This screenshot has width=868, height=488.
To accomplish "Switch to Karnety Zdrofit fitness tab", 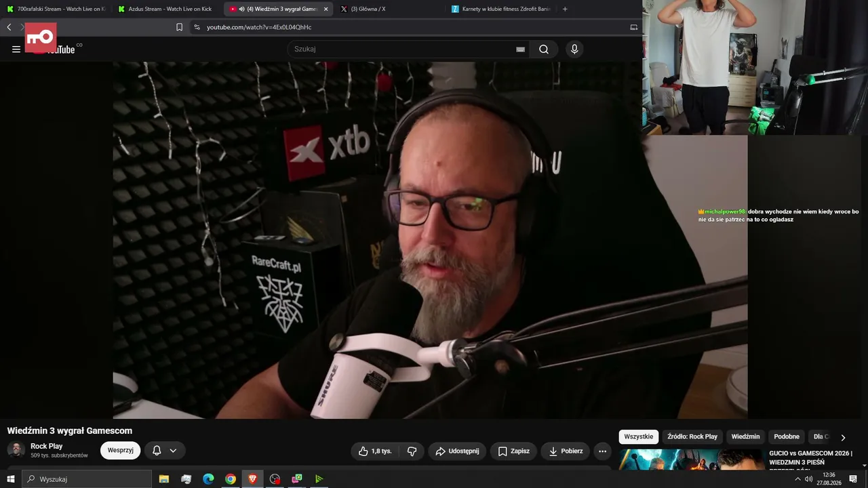I will point(500,9).
